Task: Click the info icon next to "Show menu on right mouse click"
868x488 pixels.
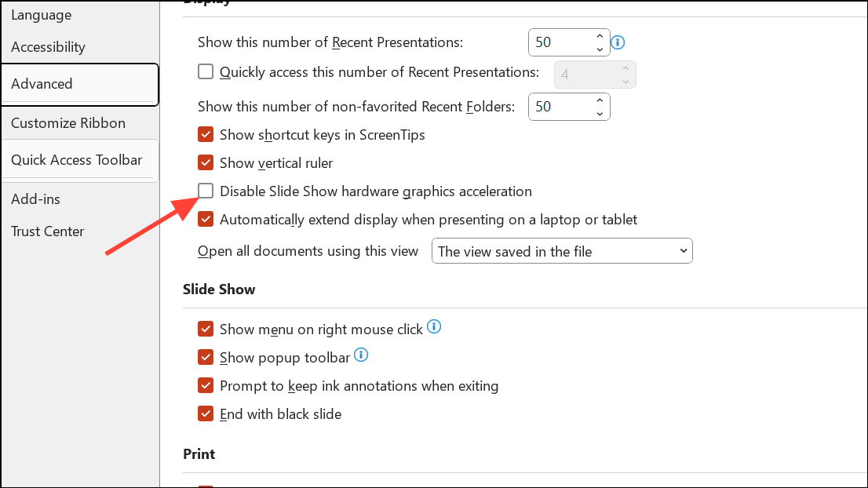Action: (x=434, y=326)
